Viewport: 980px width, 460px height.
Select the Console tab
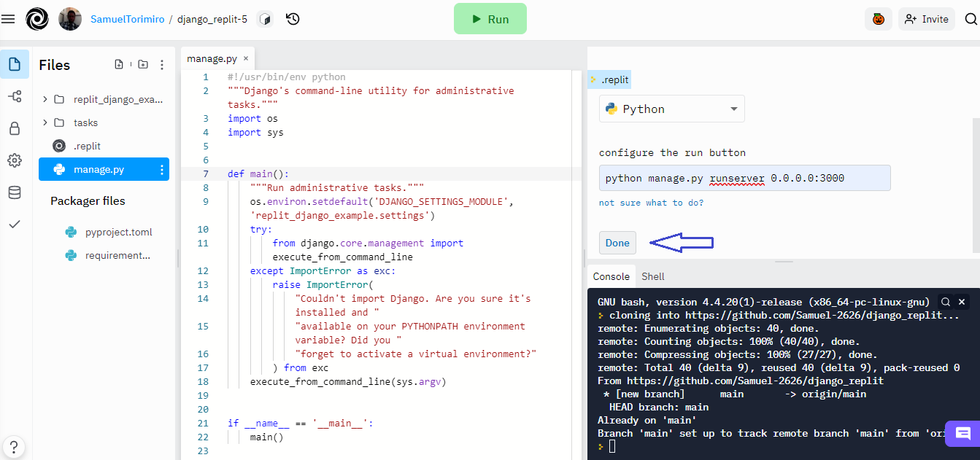pos(611,276)
